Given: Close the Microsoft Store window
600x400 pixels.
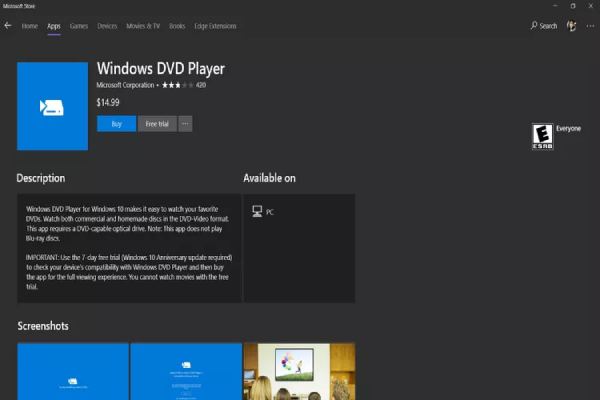Looking at the screenshot, I should [591, 6].
